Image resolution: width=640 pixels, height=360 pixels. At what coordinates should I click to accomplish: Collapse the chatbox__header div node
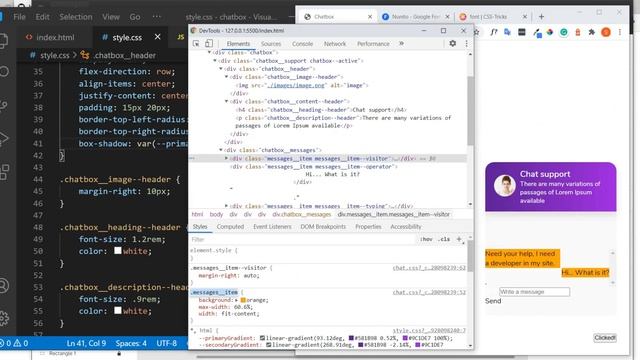pos(221,69)
